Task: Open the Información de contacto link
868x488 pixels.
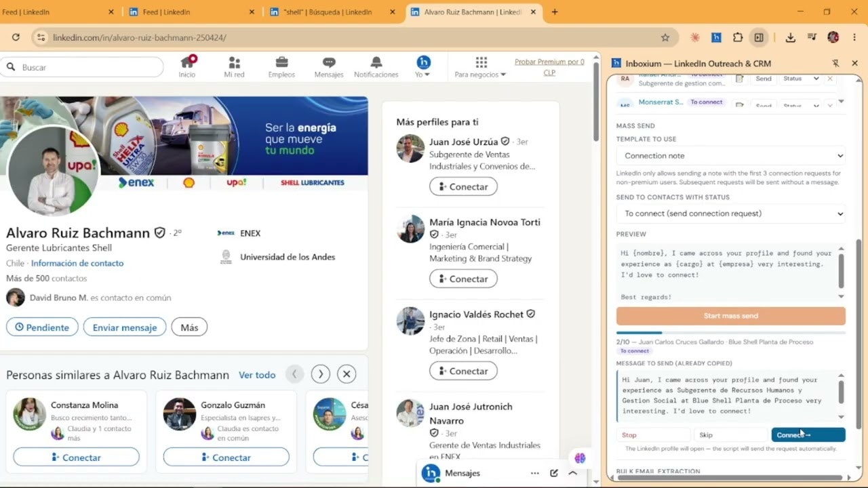Action: pyautogui.click(x=77, y=263)
